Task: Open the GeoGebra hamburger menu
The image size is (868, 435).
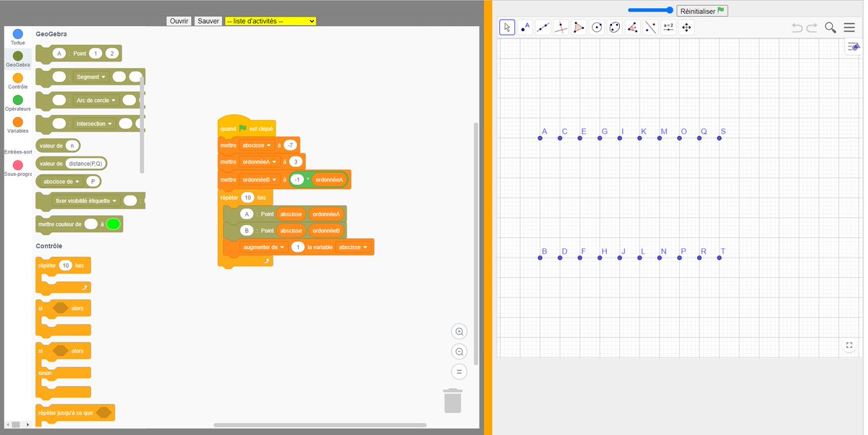Action: pyautogui.click(x=849, y=28)
